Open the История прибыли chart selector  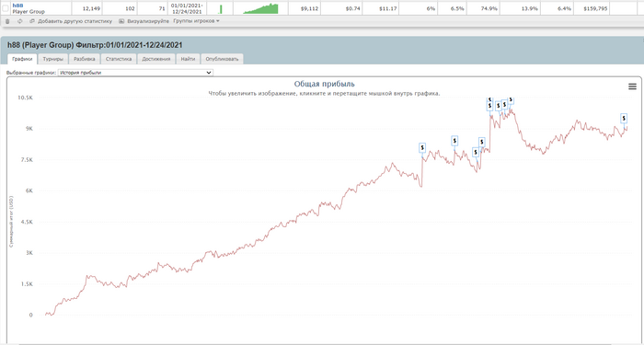click(x=135, y=73)
